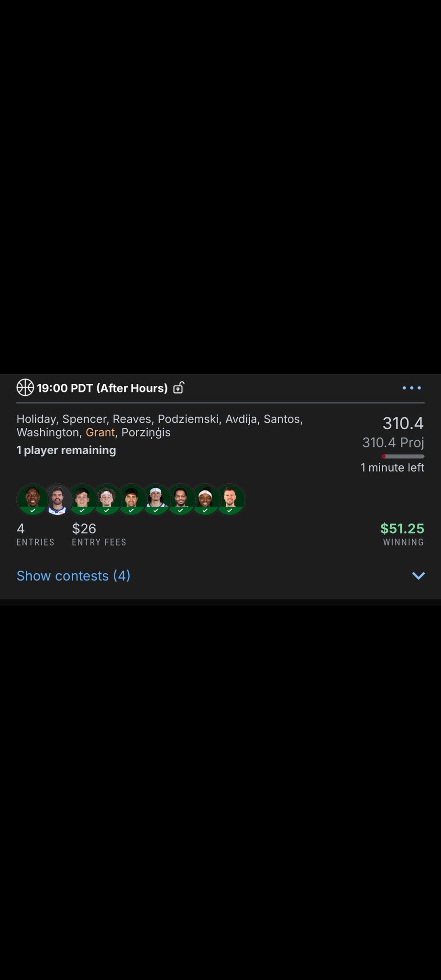441x980 pixels.
Task: Tap the $51.25 winning amount
Action: pyautogui.click(x=402, y=529)
